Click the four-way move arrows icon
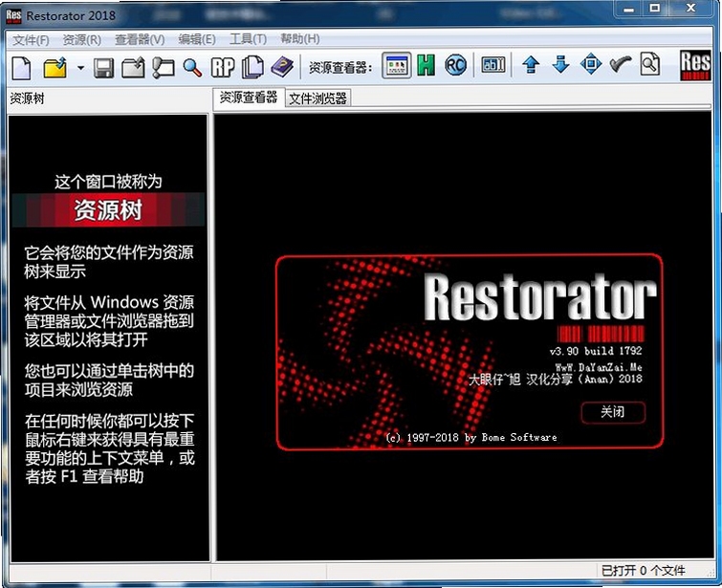The height and width of the screenshot is (588, 722). tap(591, 64)
